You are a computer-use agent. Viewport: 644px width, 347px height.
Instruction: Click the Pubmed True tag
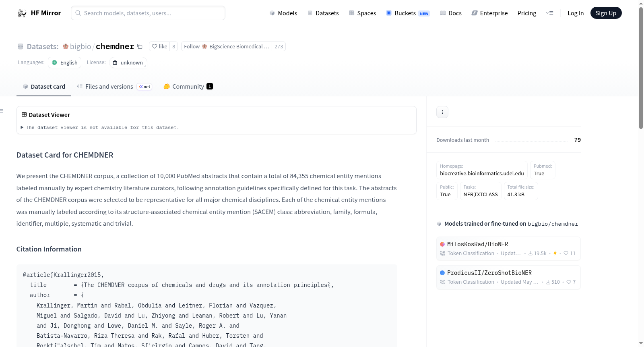pos(543,170)
